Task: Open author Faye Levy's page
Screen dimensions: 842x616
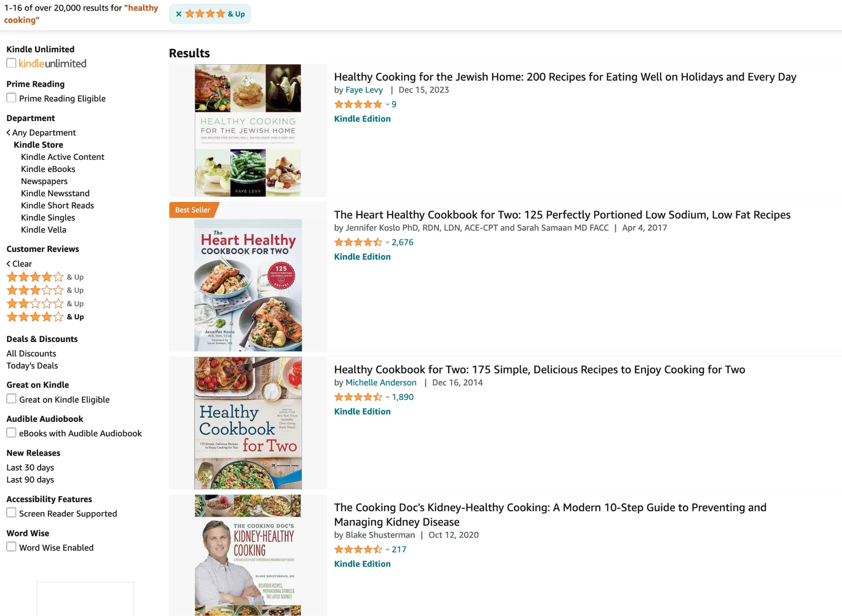Action: [364, 90]
